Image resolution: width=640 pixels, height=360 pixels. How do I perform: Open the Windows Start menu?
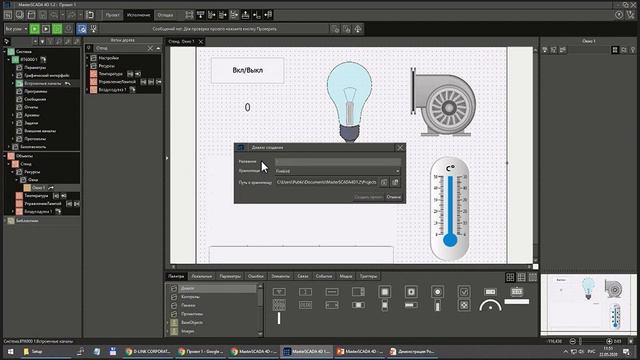[10, 351]
